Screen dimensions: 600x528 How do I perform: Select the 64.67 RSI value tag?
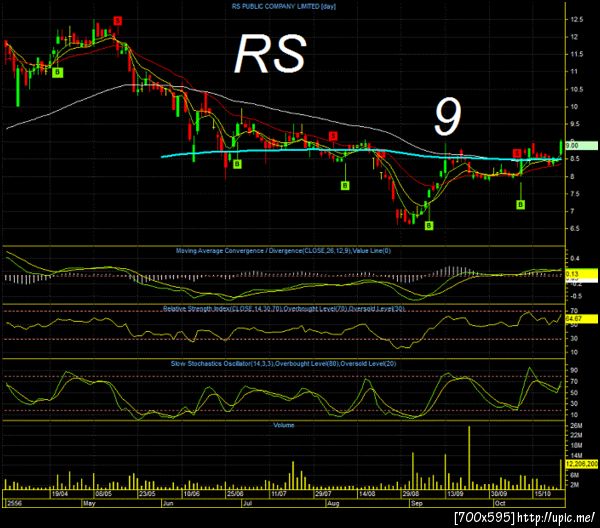click(581, 318)
